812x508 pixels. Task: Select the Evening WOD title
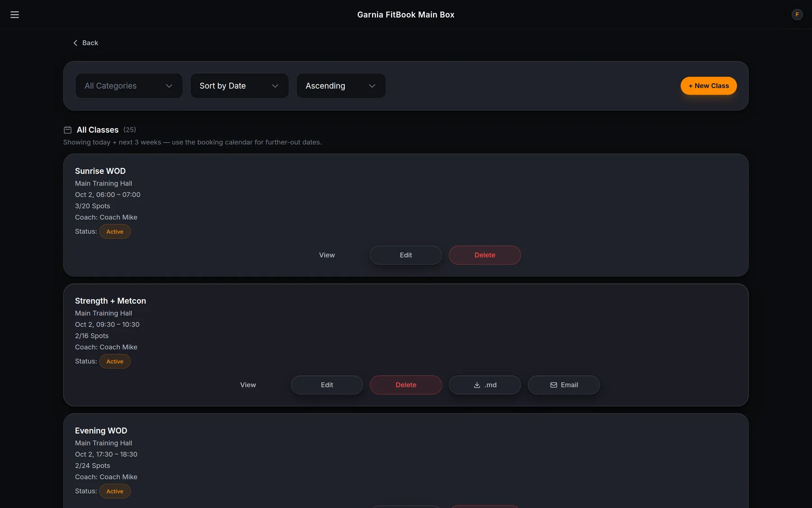click(101, 431)
